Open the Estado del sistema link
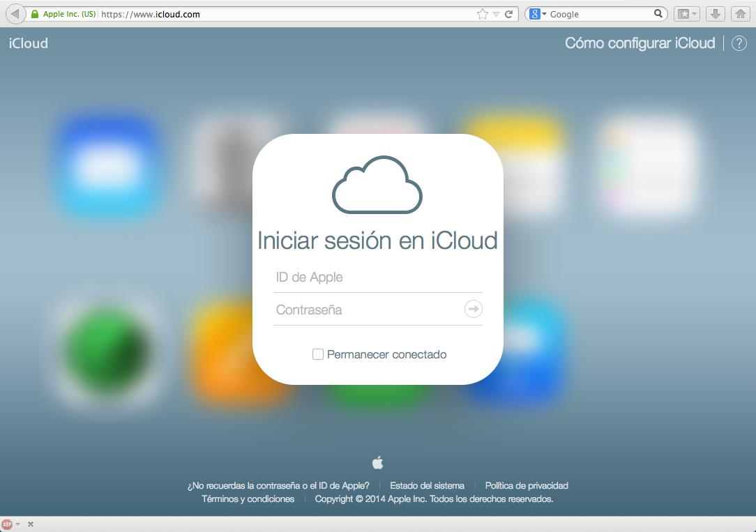Screen dimensions: 756x532 [428, 485]
